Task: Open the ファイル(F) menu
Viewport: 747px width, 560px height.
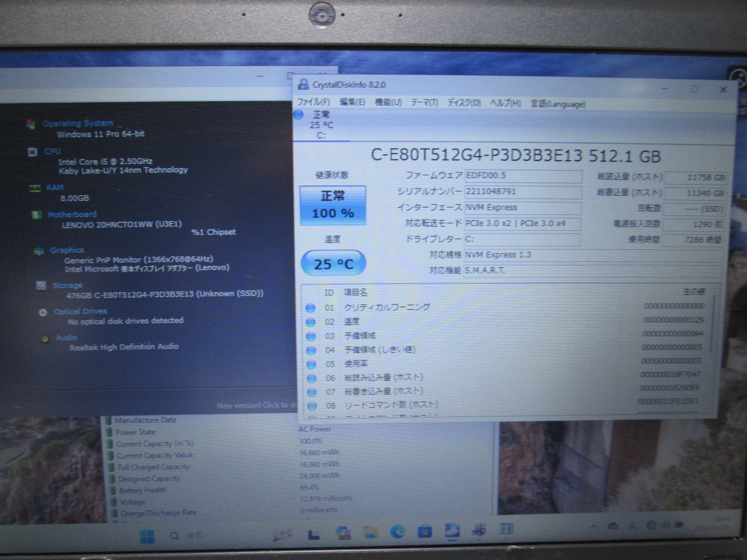Action: pyautogui.click(x=313, y=102)
